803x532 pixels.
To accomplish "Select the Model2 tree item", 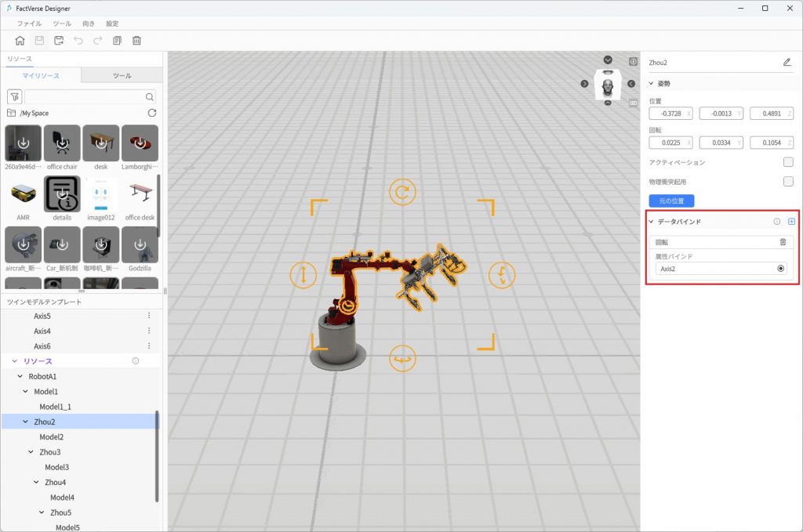I will [51, 436].
